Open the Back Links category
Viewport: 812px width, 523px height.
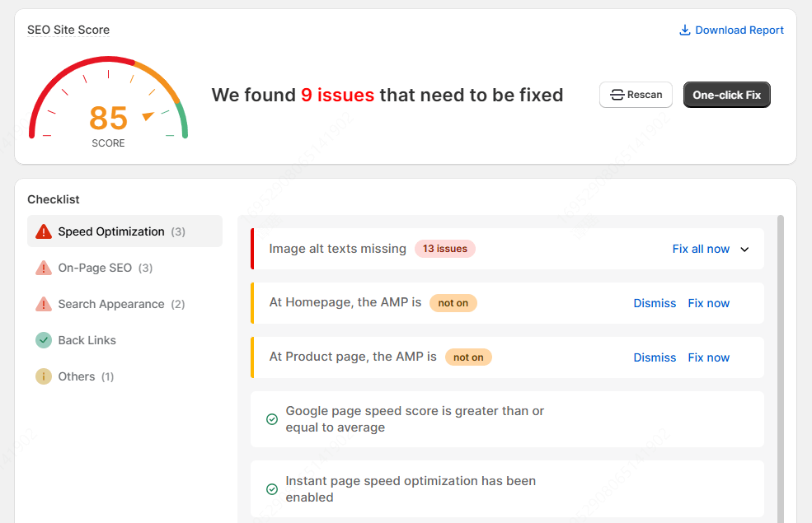click(124, 340)
